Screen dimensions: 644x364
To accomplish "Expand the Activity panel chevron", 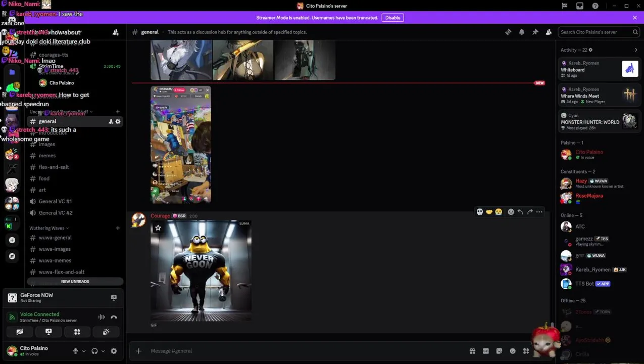I will click(x=636, y=50).
